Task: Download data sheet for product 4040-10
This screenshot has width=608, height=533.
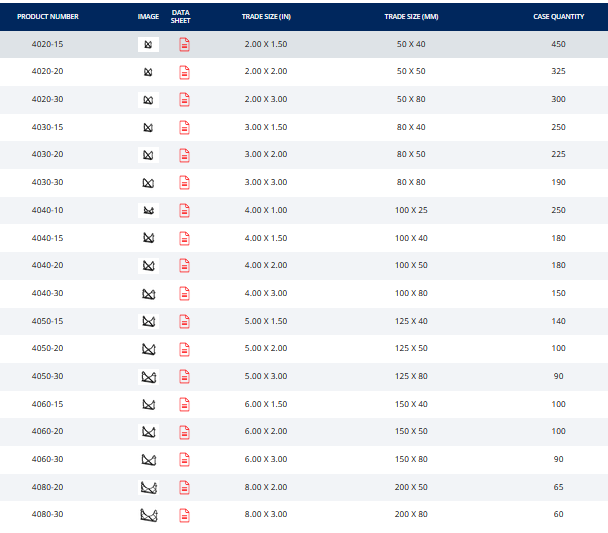Action: 184,210
